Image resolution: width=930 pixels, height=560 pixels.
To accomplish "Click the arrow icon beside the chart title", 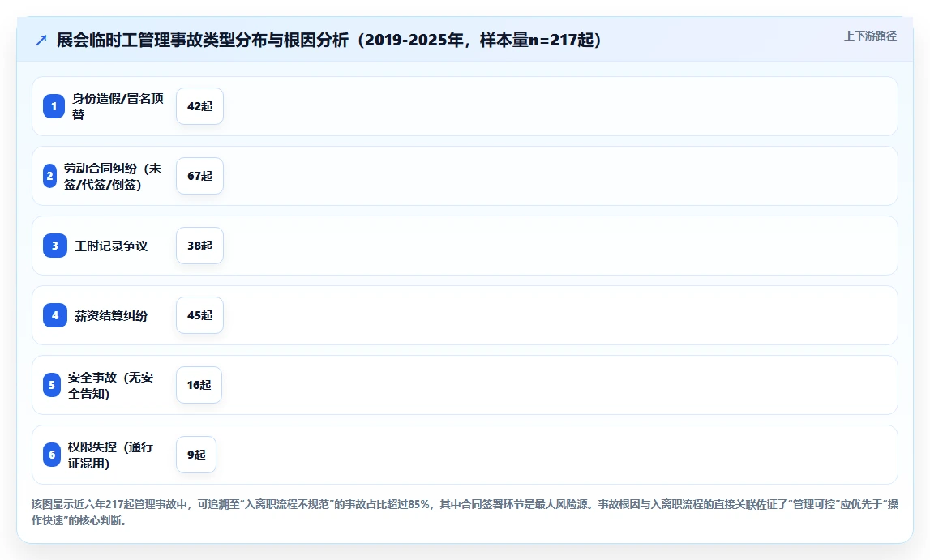I will 41,41.
